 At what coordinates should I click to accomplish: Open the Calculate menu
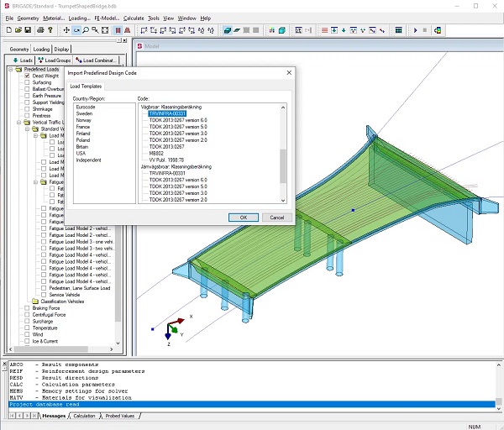134,18
